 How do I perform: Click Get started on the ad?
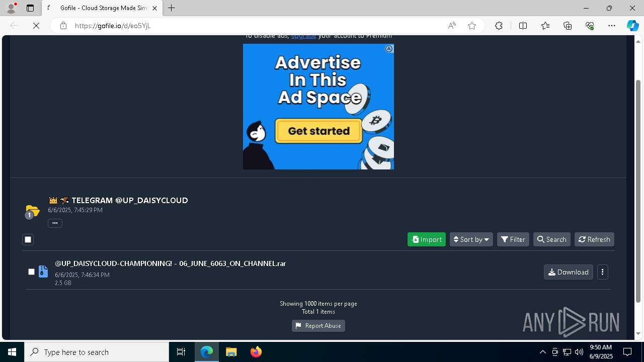pyautogui.click(x=319, y=131)
